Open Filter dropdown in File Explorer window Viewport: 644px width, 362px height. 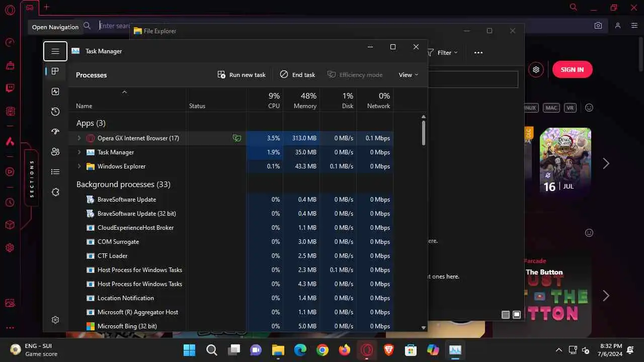[x=443, y=52]
